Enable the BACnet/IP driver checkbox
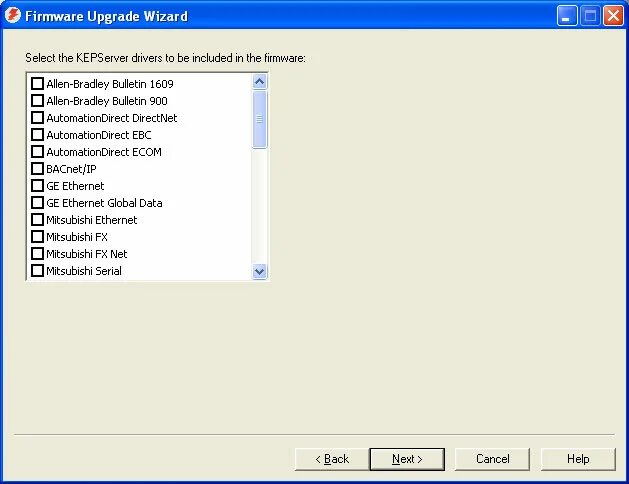 [x=37, y=168]
